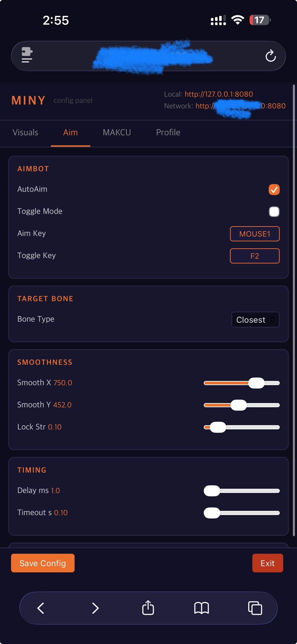Open the bookmarks book icon
The width and height of the screenshot is (297, 644).
tap(201, 608)
